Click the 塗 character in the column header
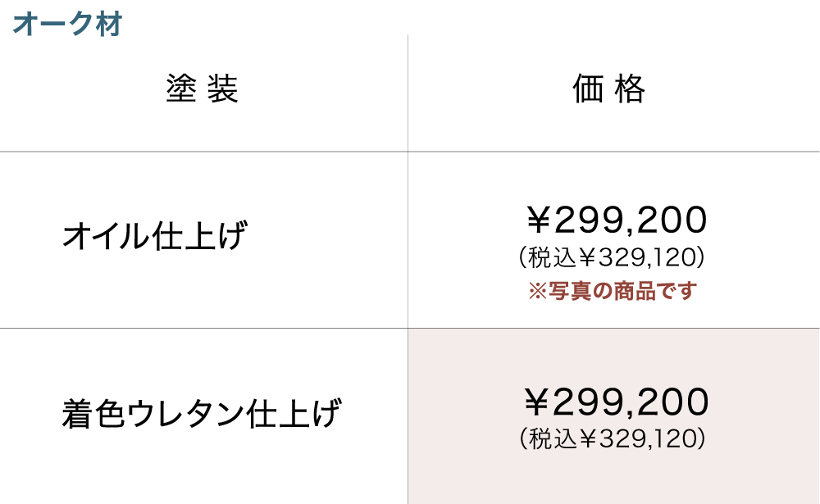 [x=180, y=89]
